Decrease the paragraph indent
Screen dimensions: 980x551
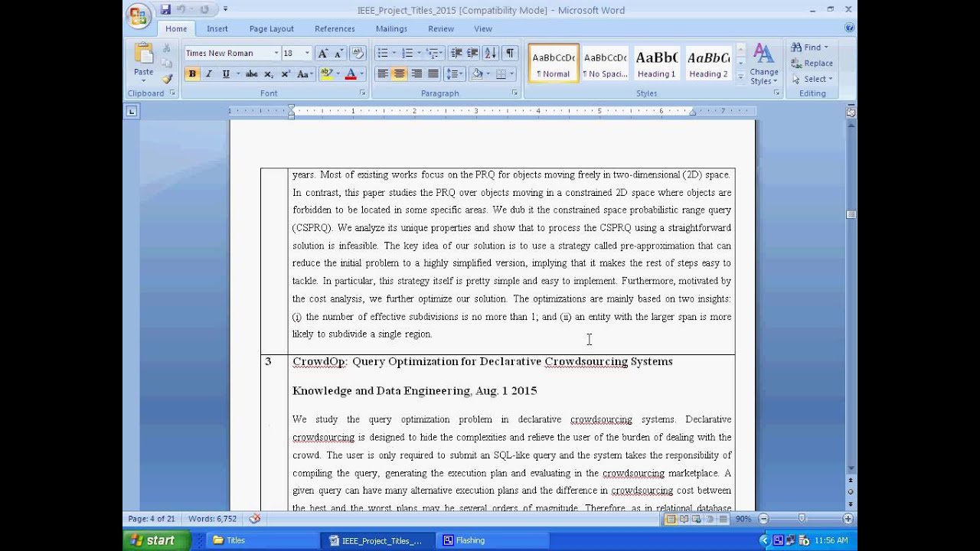click(456, 54)
